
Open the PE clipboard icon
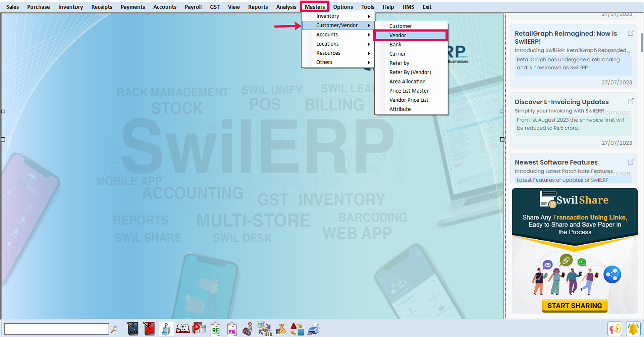coord(231,329)
